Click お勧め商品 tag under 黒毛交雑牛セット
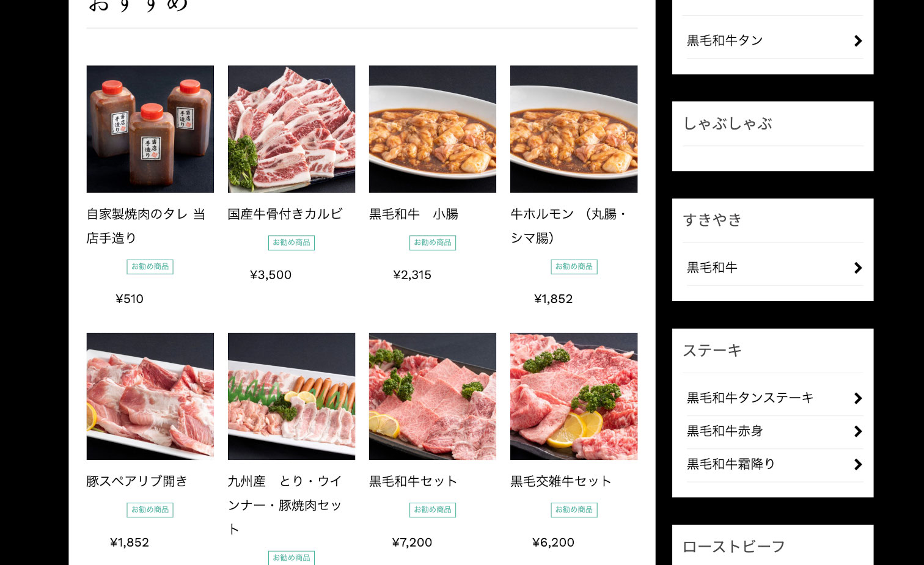 click(x=574, y=510)
